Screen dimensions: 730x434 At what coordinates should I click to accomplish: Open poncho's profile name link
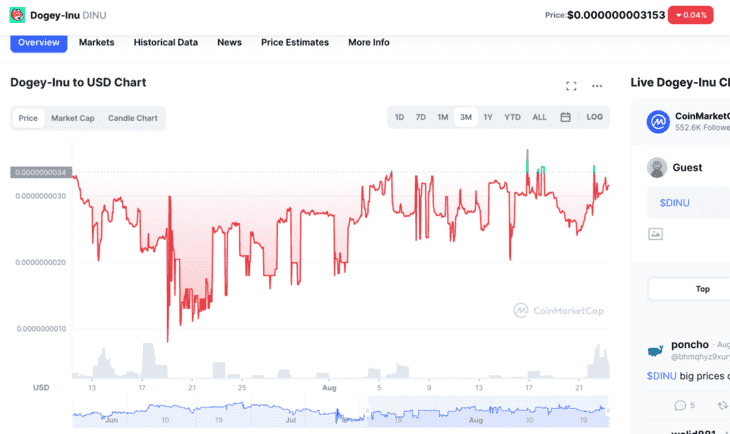689,345
